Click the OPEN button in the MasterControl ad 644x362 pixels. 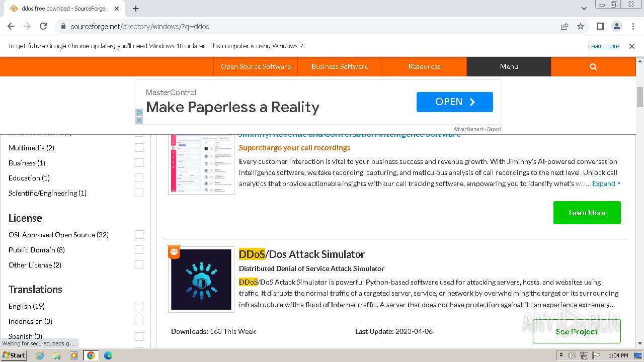455,102
